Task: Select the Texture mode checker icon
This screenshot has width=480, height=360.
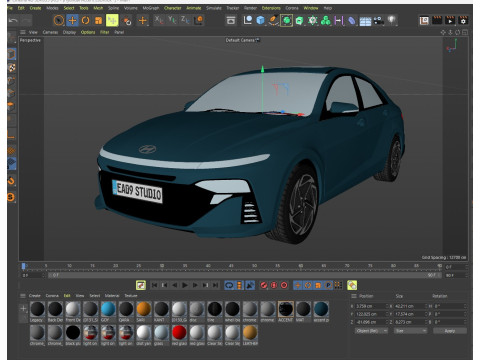Action: coord(12,68)
